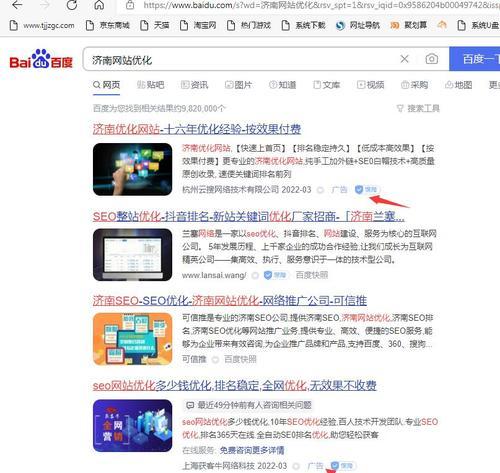This screenshot has height=473, width=500.
Task: Open the 网址导航 bookmark
Action: click(358, 25)
